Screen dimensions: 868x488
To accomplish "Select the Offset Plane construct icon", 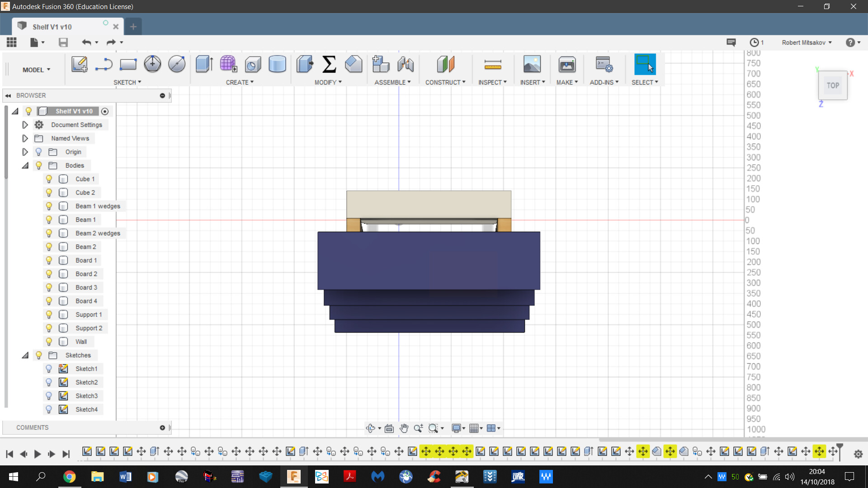I will 445,64.
